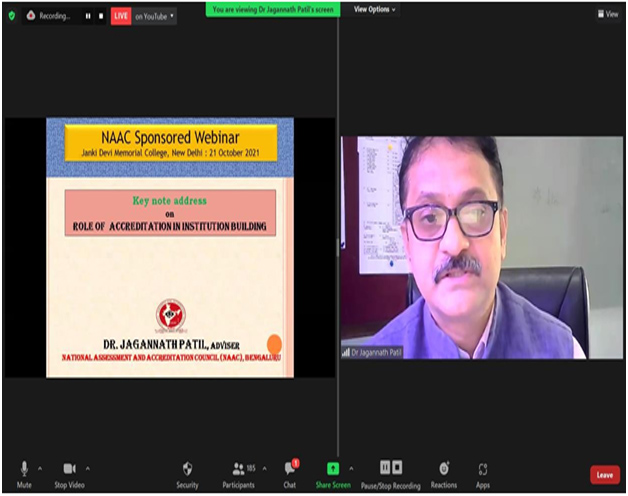Expand the caret next to Participants
The width and height of the screenshot is (628, 496).
(265, 468)
